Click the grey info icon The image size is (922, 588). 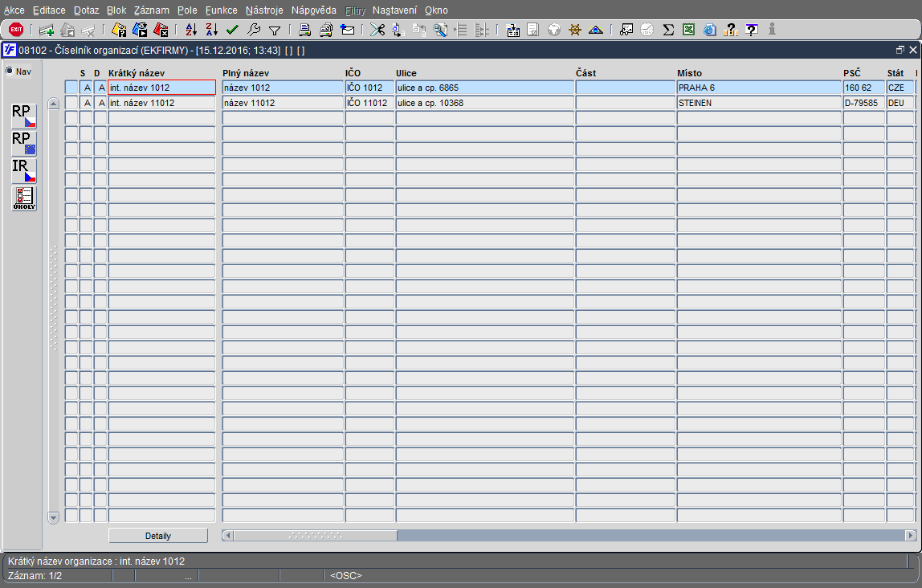pyautogui.click(x=772, y=30)
